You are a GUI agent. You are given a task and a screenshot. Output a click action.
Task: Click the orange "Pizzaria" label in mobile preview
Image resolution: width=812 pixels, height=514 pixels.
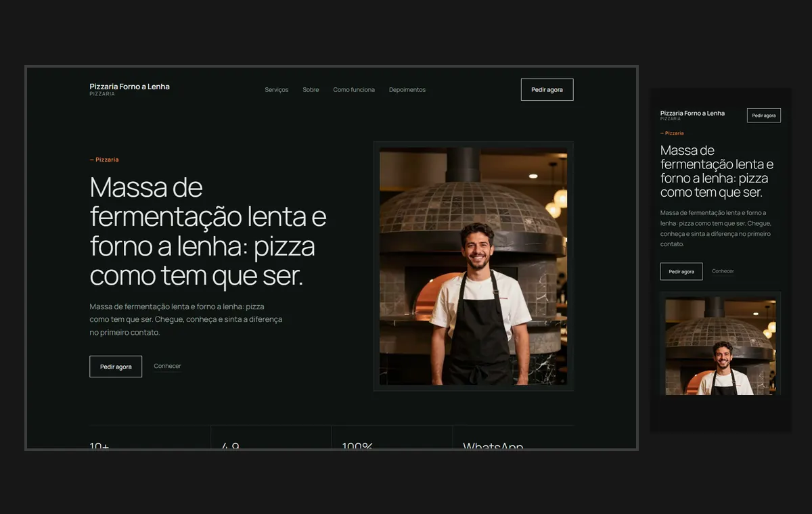672,133
